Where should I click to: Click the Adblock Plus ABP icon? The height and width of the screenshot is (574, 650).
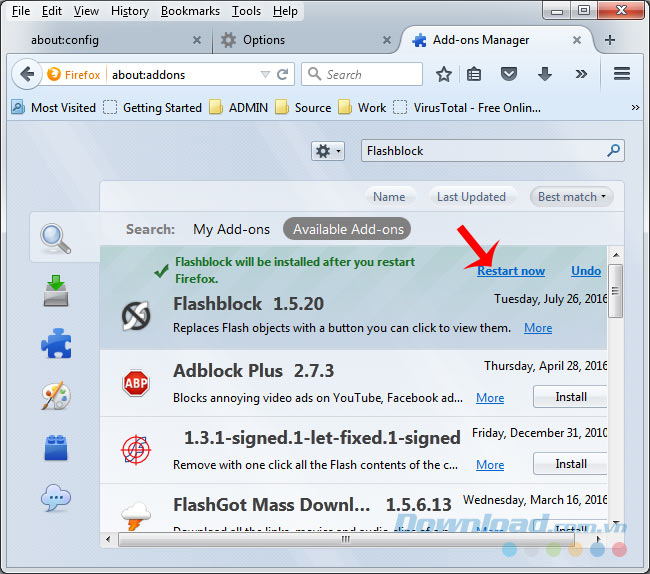click(x=136, y=383)
